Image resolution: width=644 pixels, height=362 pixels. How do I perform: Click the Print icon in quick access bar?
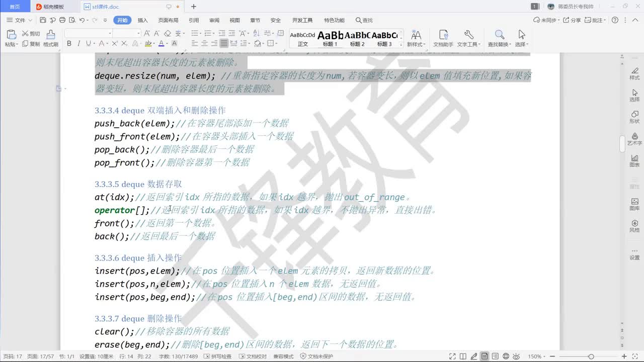[62, 20]
